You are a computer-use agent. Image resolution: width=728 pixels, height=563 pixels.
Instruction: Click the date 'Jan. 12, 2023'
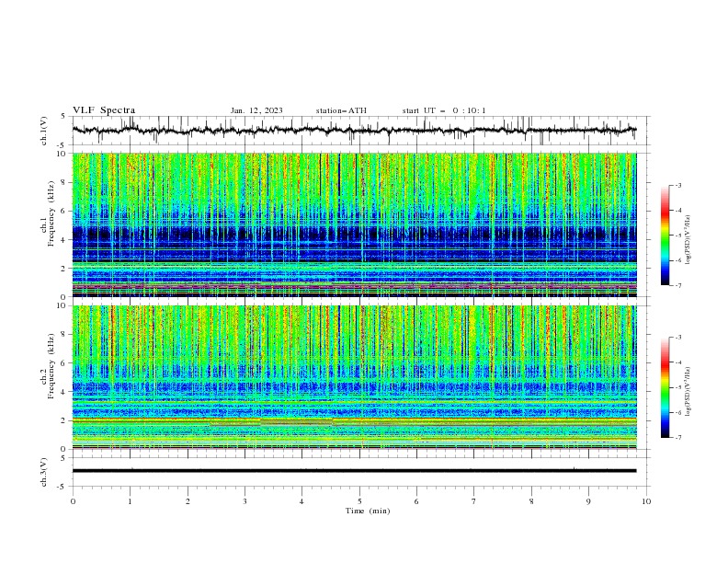click(x=256, y=110)
